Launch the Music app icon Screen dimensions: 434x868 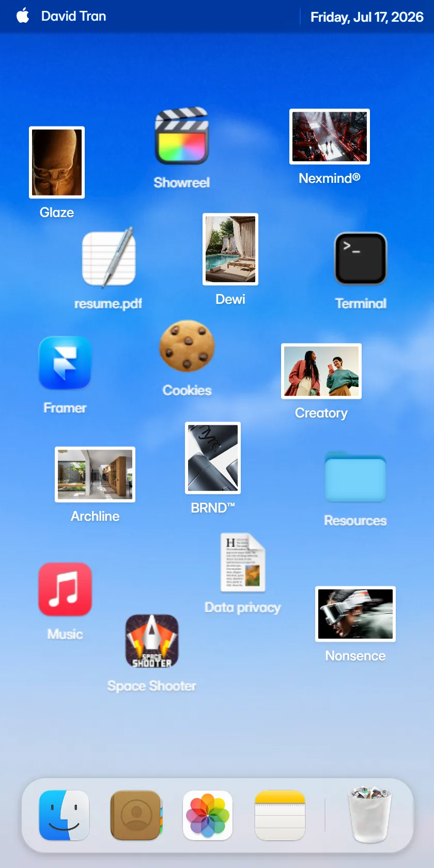click(x=65, y=589)
